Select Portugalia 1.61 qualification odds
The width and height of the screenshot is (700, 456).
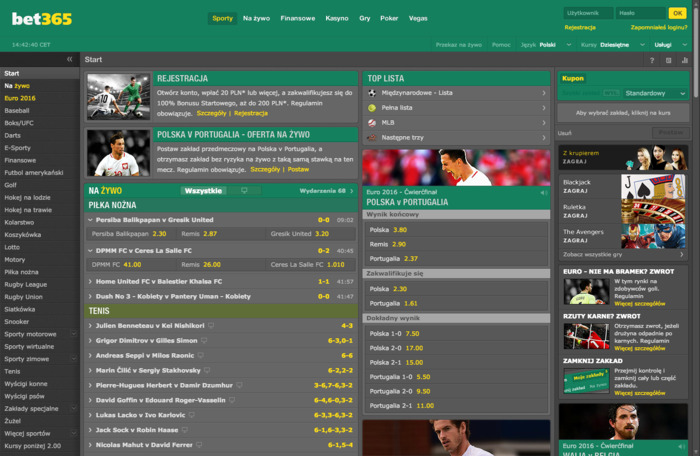(x=456, y=303)
